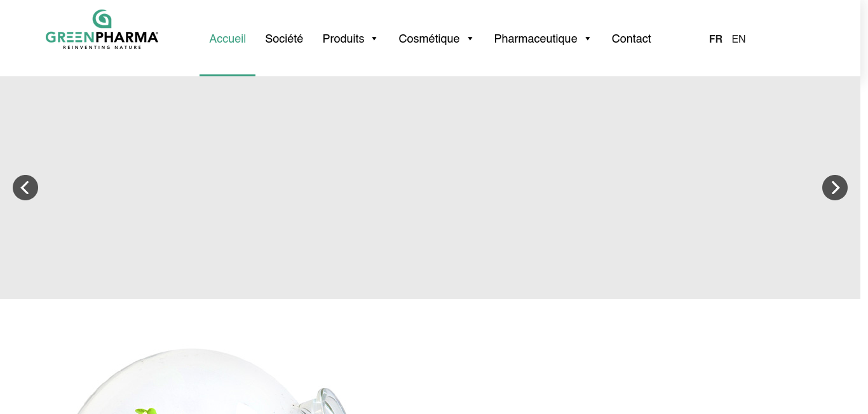Click the page's vertical scrollbar
This screenshot has width=868, height=414.
point(864,207)
